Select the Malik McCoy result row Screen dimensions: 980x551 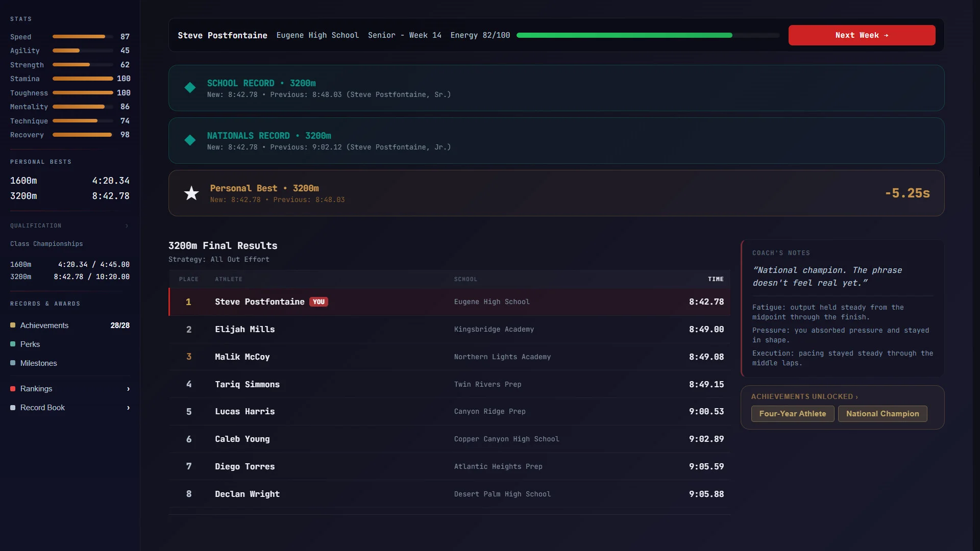pyautogui.click(x=449, y=357)
